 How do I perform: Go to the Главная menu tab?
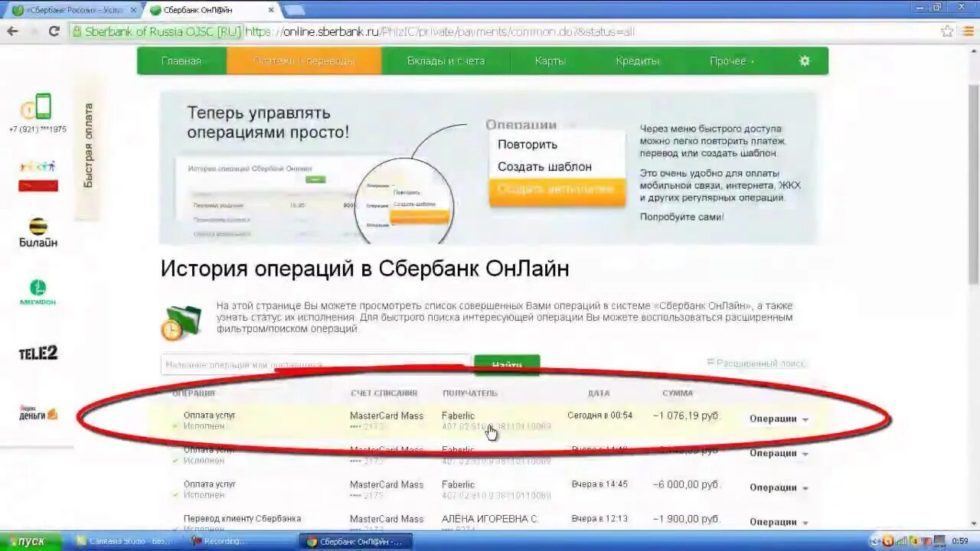[x=181, y=61]
